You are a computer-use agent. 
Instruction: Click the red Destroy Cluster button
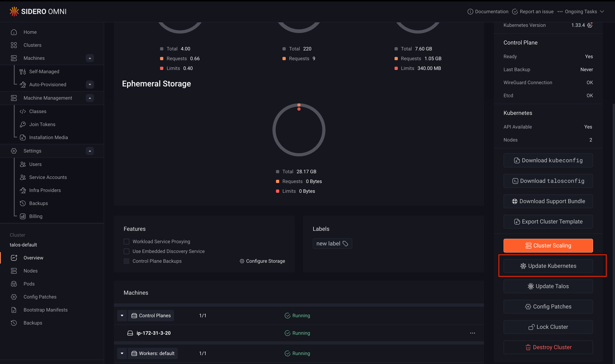pyautogui.click(x=548, y=348)
